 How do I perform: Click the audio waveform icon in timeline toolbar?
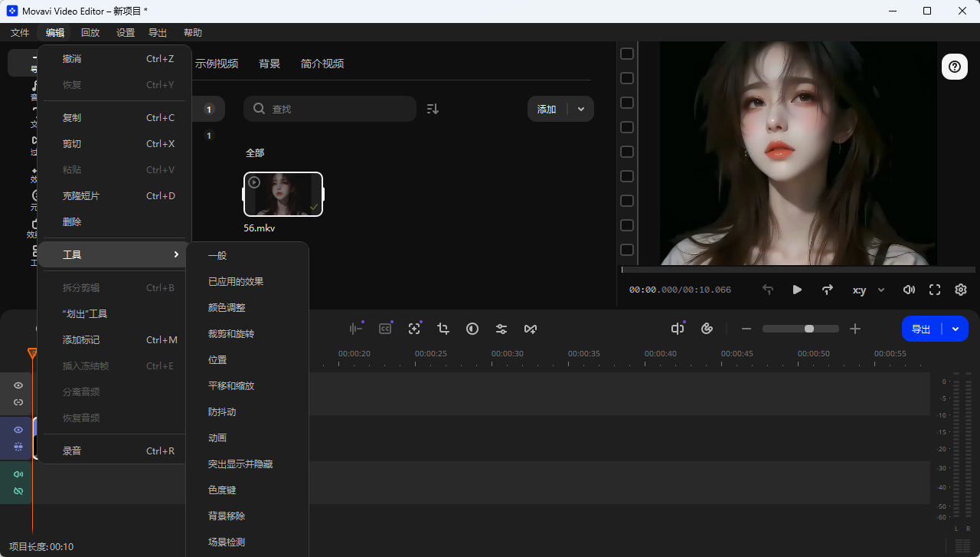(356, 329)
